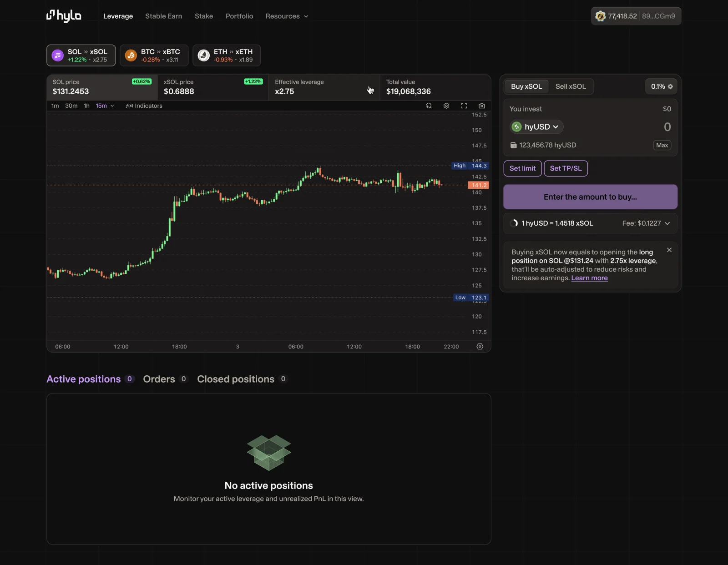Screen dimensions: 728x565
Task: Click the hyUSD token icon
Action: coord(516,127)
